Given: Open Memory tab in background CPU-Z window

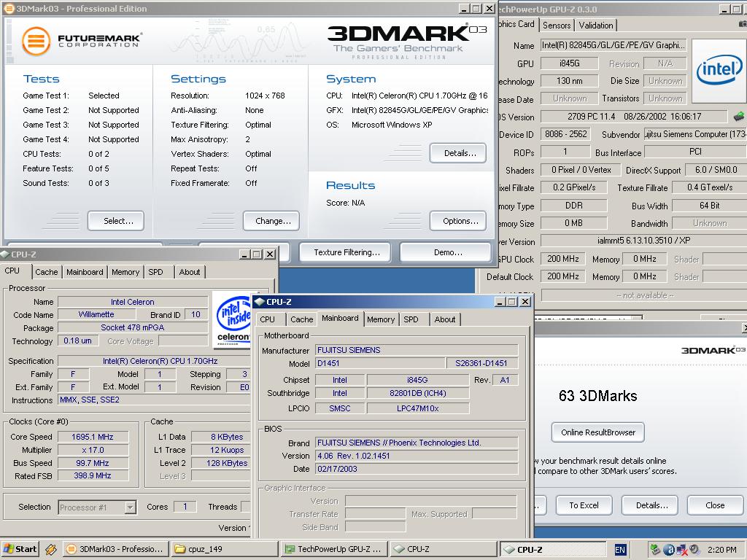Looking at the screenshot, I should tap(125, 272).
